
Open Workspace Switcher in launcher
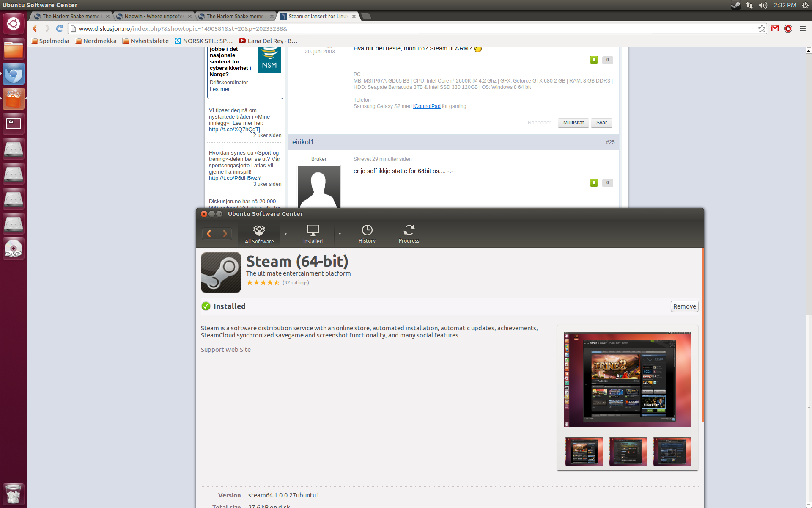point(14,124)
